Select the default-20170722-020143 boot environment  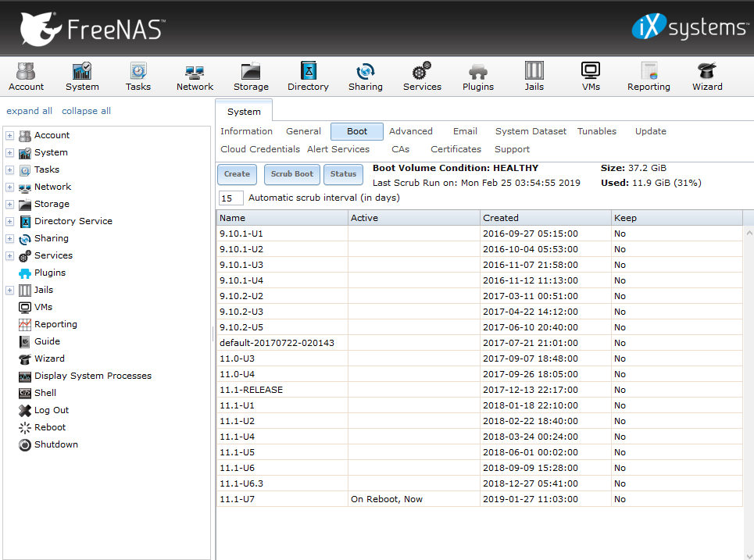(480, 343)
